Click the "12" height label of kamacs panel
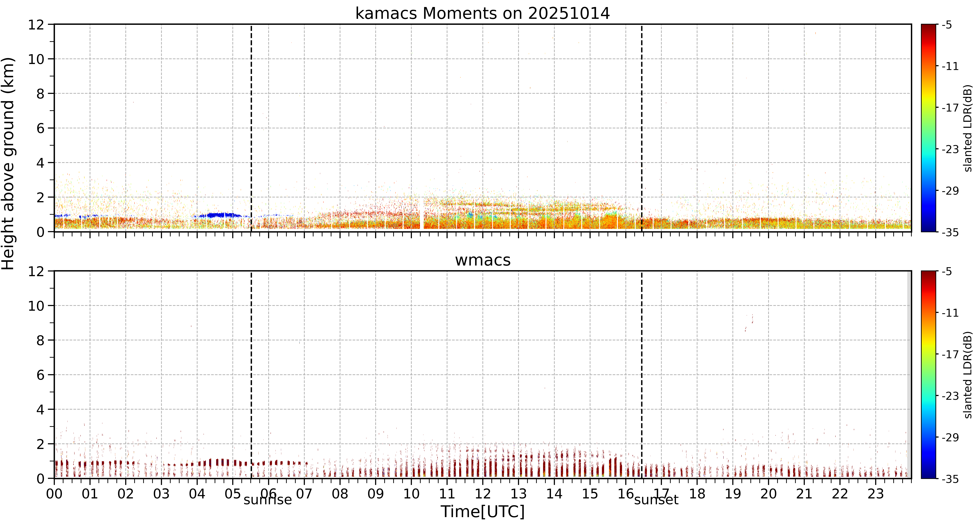 (36, 25)
